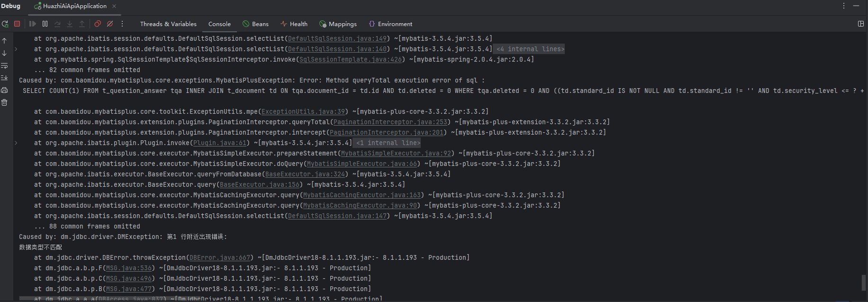Open View Breakpoints dialog
The width and height of the screenshot is (868, 302).
coord(98,24)
